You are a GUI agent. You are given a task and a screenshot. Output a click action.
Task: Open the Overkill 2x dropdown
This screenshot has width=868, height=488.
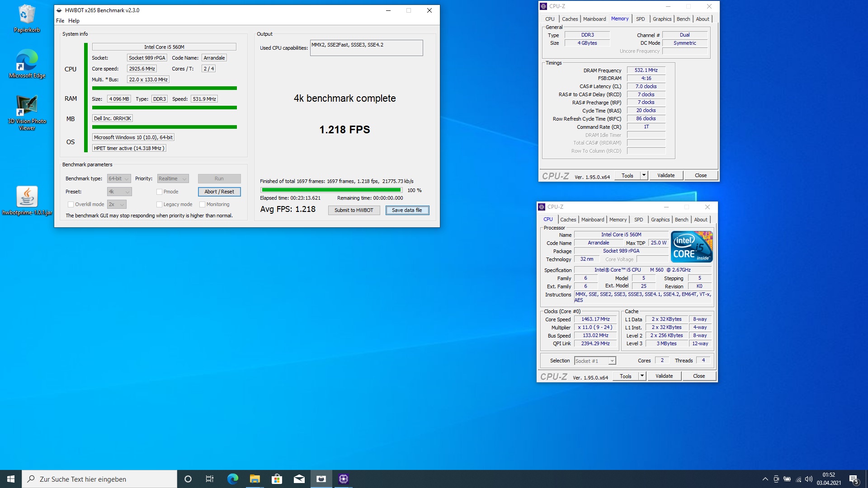[117, 204]
